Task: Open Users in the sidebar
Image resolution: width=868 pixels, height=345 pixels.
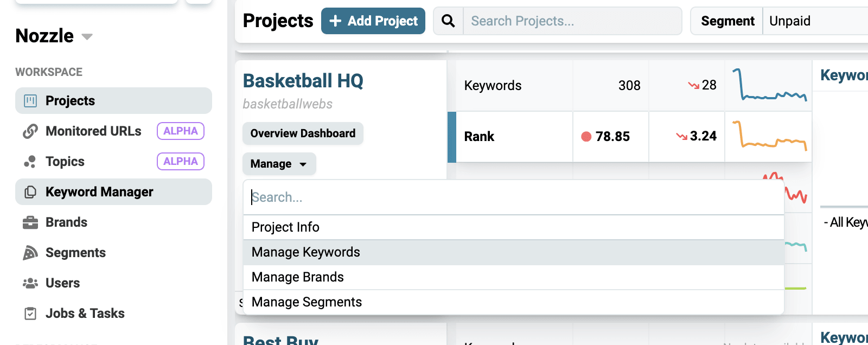Action: coord(113,283)
